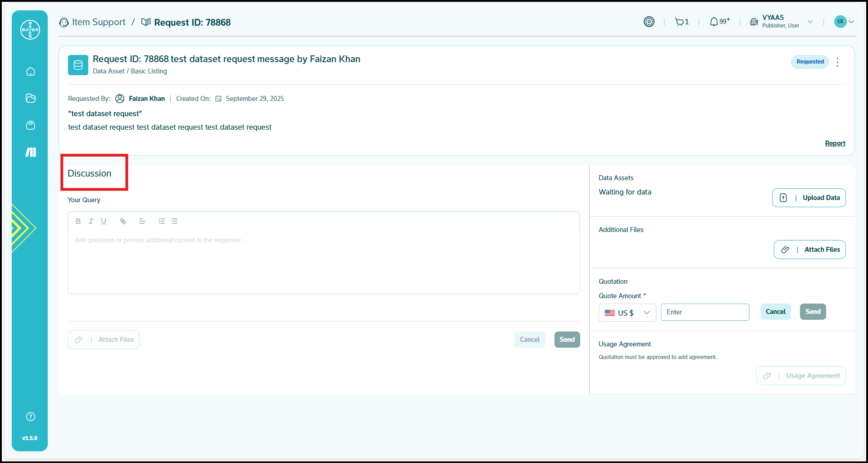Open the help question mark icon
Screen dimensions: 868x463
31,417
